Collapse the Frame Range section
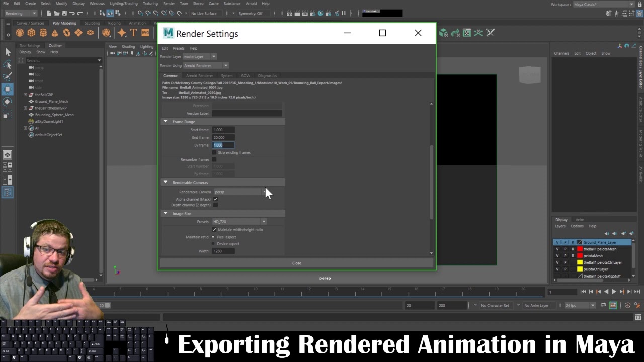The width and height of the screenshot is (644, 362). (x=165, y=122)
